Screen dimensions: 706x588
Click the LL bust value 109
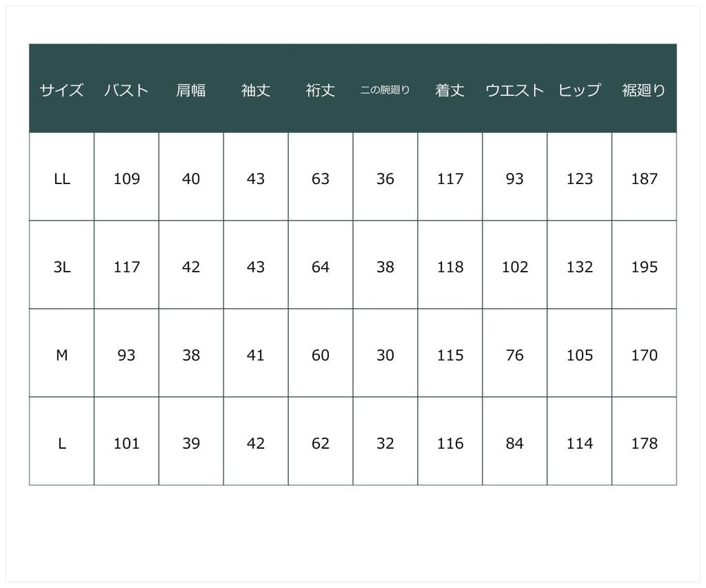[x=126, y=179]
